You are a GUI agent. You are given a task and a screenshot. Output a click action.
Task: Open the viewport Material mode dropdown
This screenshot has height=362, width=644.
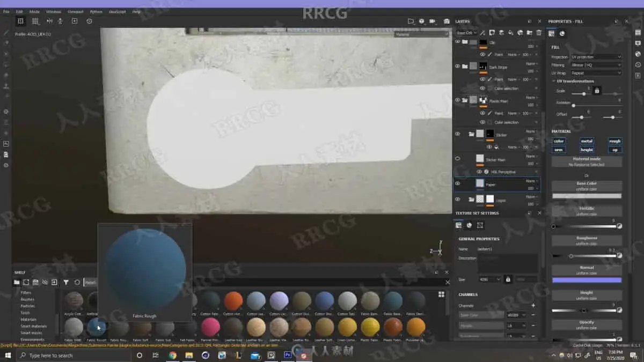(421, 34)
